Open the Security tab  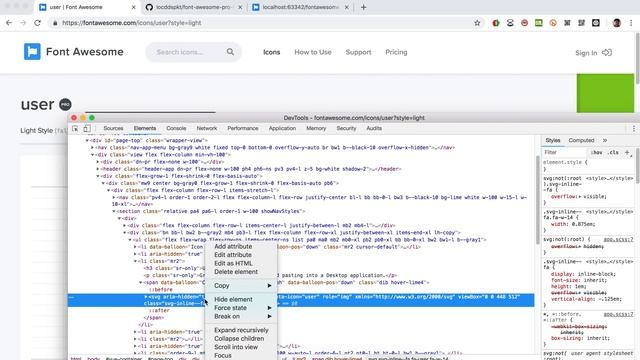click(x=346, y=128)
